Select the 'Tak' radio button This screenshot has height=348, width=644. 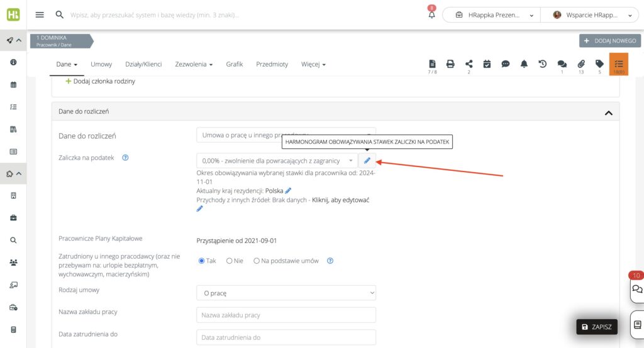(x=202, y=261)
